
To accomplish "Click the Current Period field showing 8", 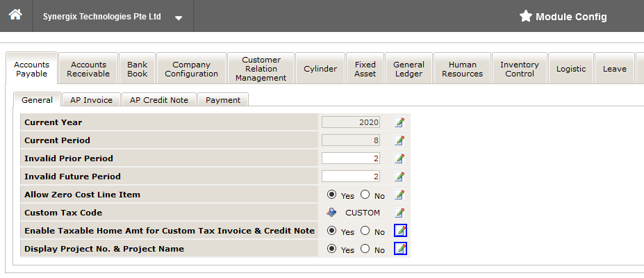I will click(351, 140).
